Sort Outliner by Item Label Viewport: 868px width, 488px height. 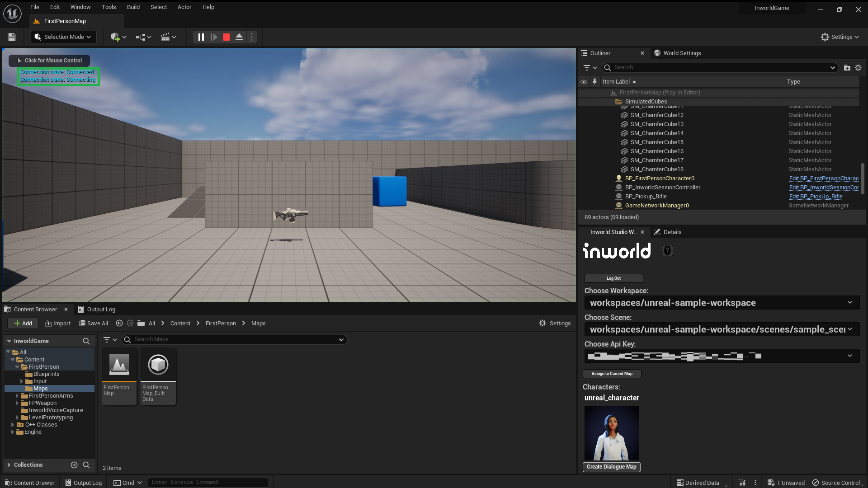[x=619, y=82]
